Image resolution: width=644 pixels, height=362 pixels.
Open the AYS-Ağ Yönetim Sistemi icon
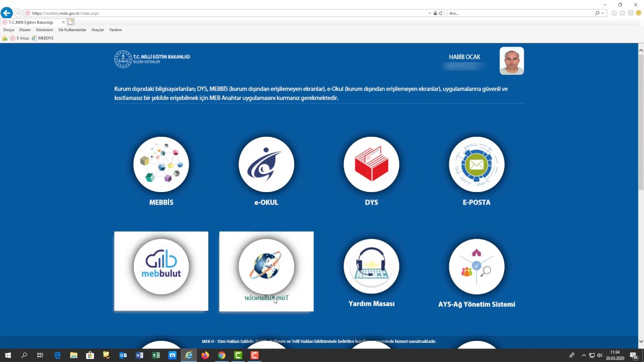[x=476, y=266]
